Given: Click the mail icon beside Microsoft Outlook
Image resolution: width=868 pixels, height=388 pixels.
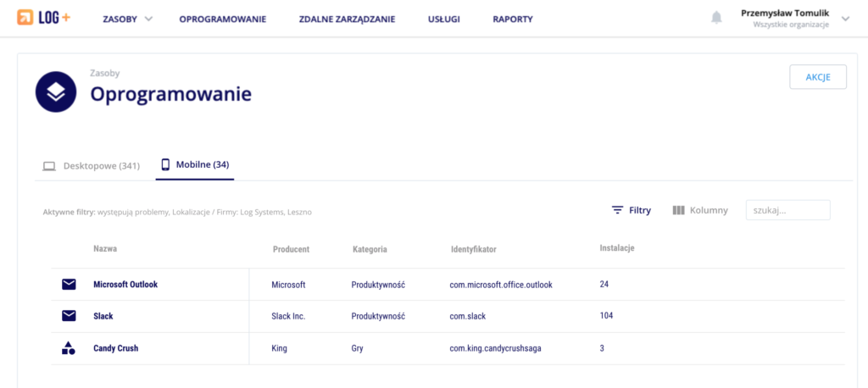Looking at the screenshot, I should [69, 285].
